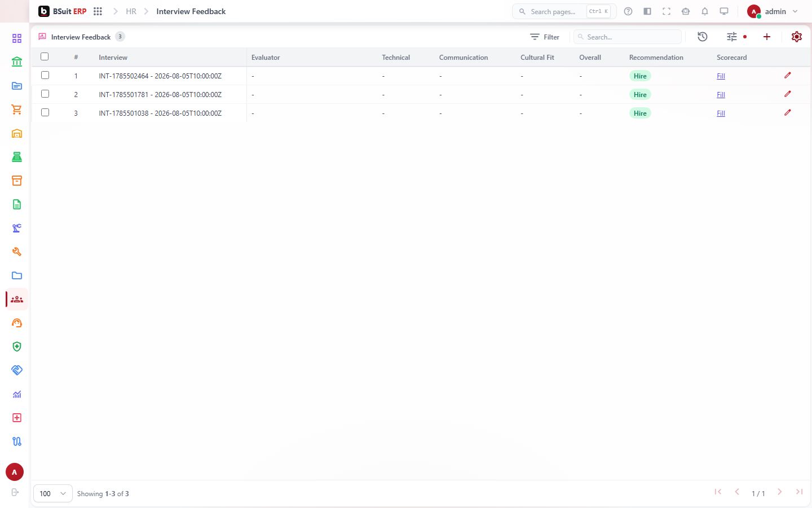Toggle fullscreen mode icon
Screen dimensions: 812x508
pos(667,11)
